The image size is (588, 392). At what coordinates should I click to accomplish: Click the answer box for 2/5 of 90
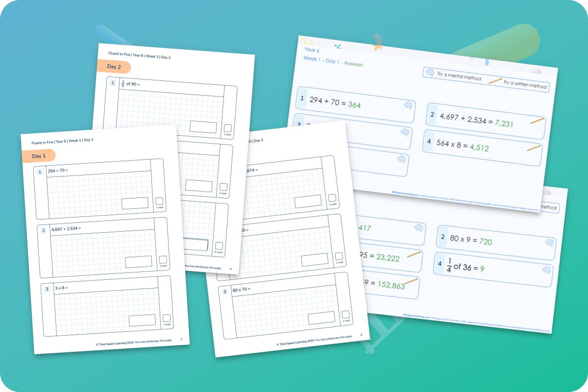click(203, 126)
